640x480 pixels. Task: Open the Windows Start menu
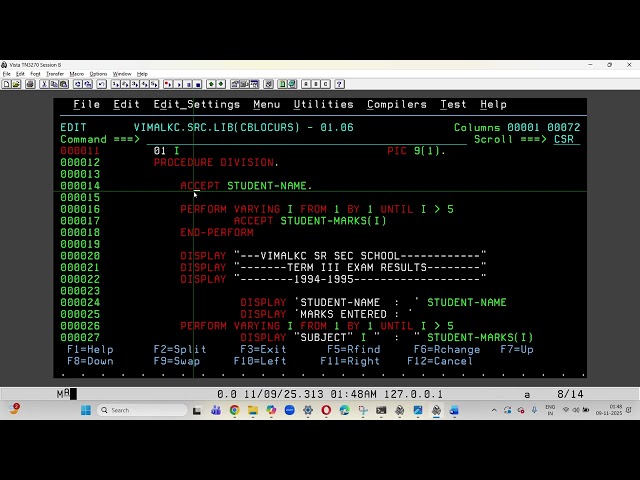click(86, 410)
